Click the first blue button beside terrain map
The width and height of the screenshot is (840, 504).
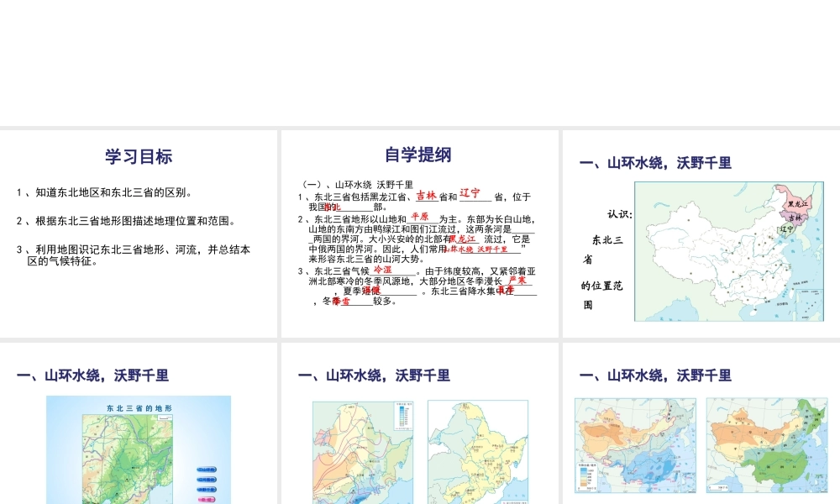click(x=207, y=469)
